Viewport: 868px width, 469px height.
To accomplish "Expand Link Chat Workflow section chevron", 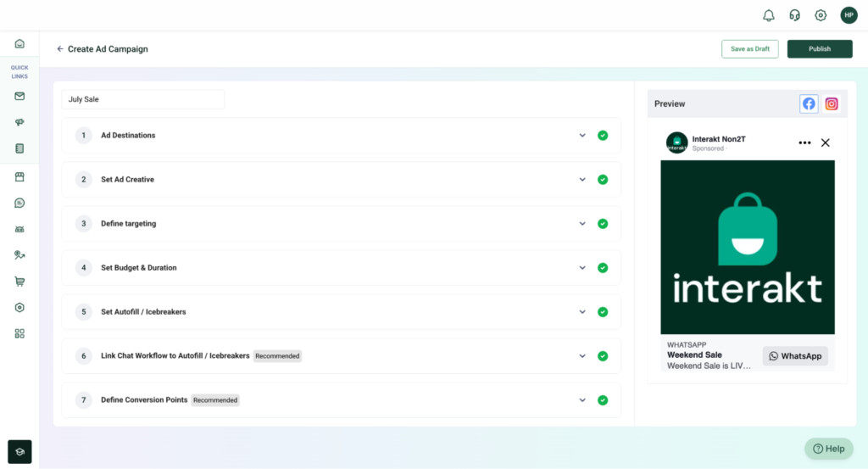I will pos(582,356).
